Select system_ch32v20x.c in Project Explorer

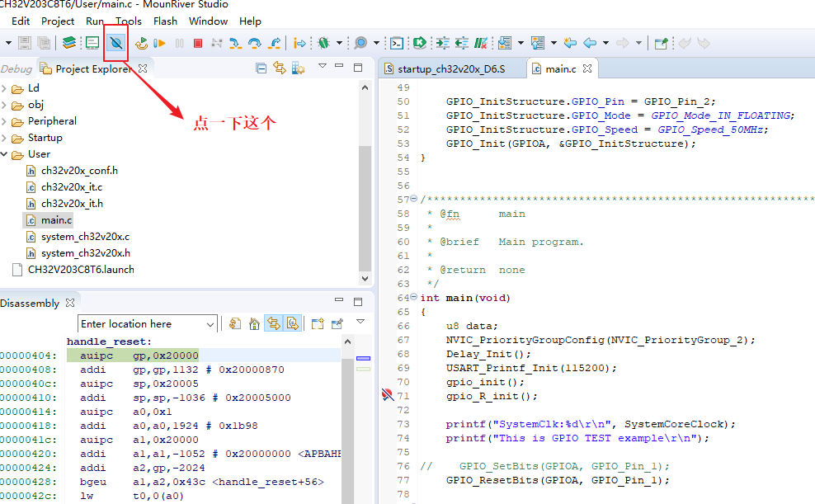85,237
